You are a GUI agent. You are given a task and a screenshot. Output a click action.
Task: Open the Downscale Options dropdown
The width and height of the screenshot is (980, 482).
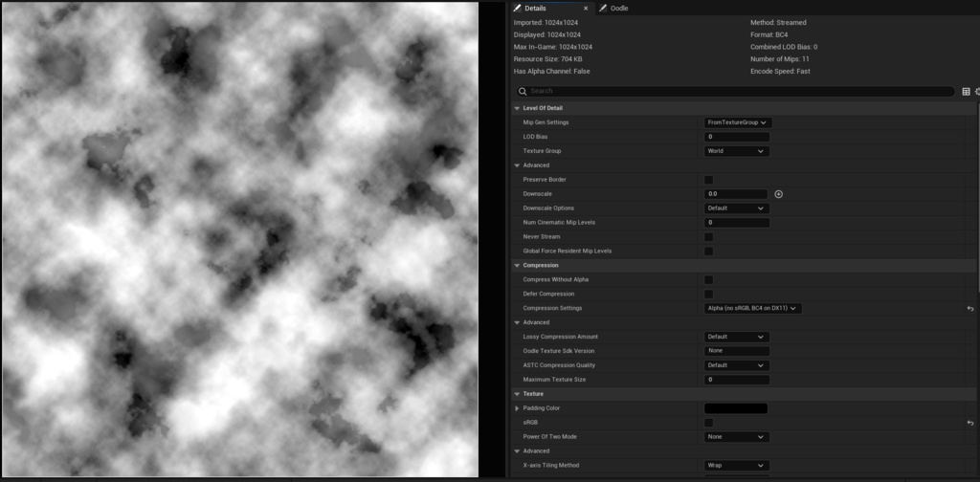tap(736, 208)
